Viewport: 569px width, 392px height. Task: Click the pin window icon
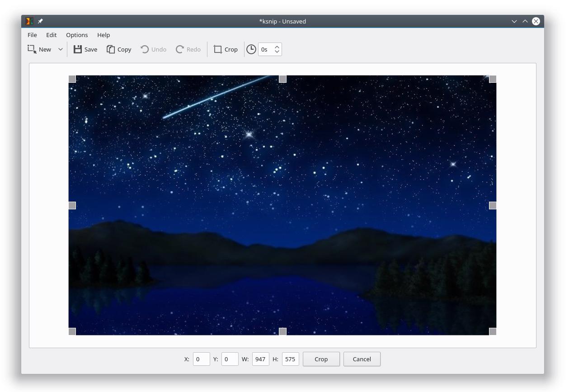(40, 21)
